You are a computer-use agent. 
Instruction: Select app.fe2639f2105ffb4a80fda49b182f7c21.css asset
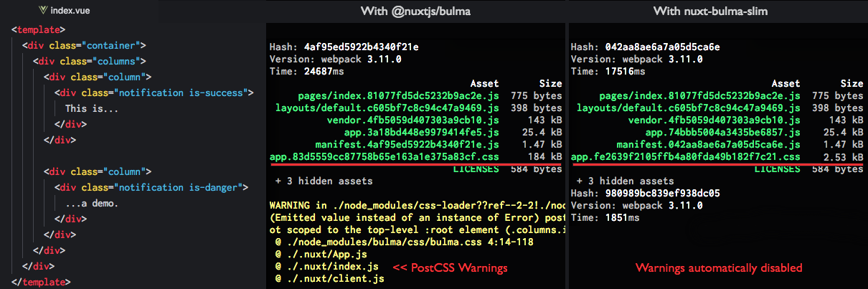[x=685, y=156]
